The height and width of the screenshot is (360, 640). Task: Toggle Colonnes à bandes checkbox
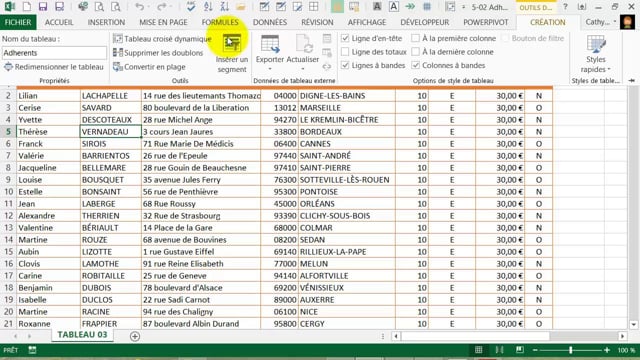click(x=416, y=65)
